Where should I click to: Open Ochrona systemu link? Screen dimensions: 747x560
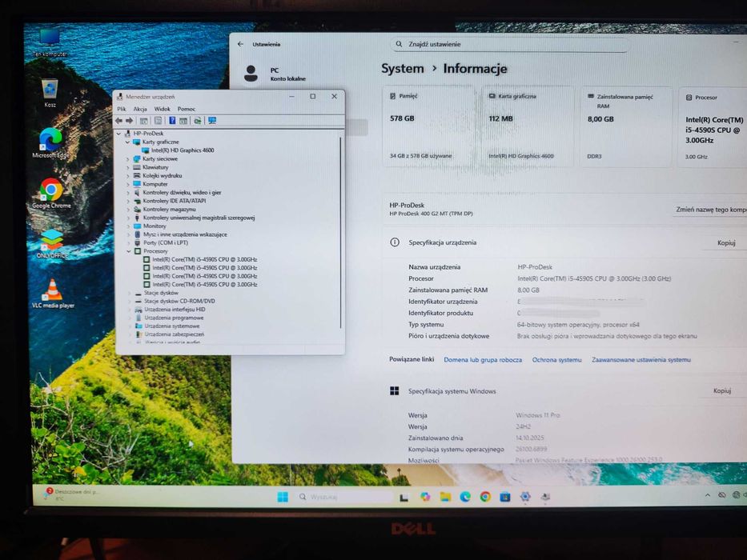[556, 360]
